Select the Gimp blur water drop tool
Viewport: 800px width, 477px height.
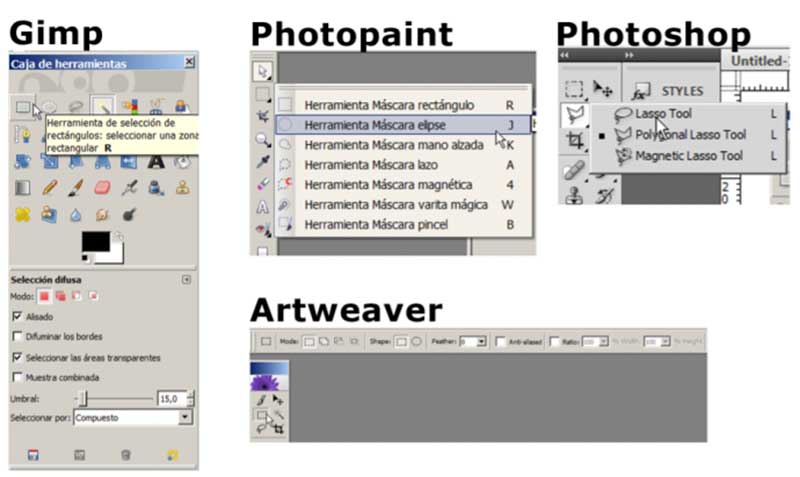pyautogui.click(x=76, y=215)
